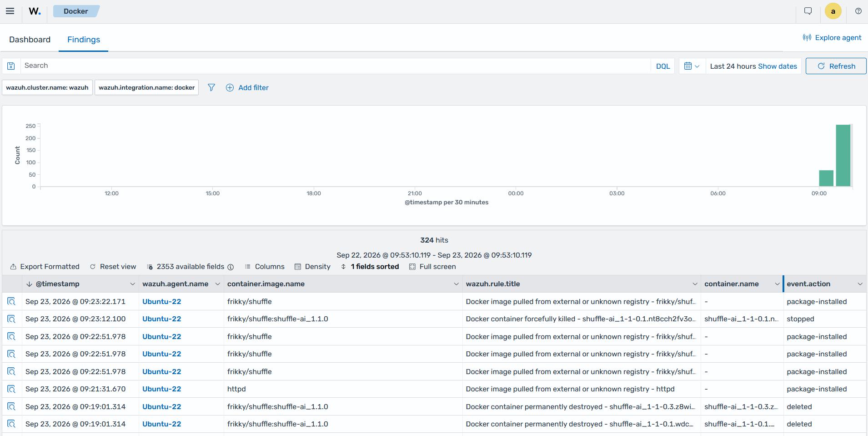Click the Wazuh W. logo
The width and height of the screenshot is (868, 436).
(35, 11)
